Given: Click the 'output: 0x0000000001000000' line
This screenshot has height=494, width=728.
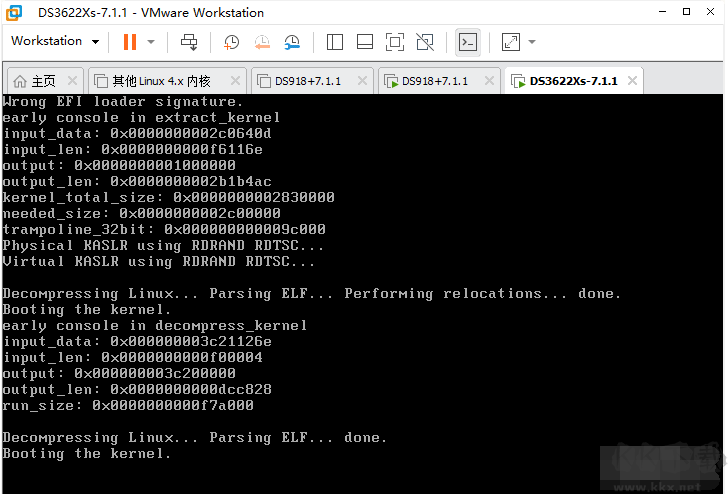Looking at the screenshot, I should (x=119, y=166).
